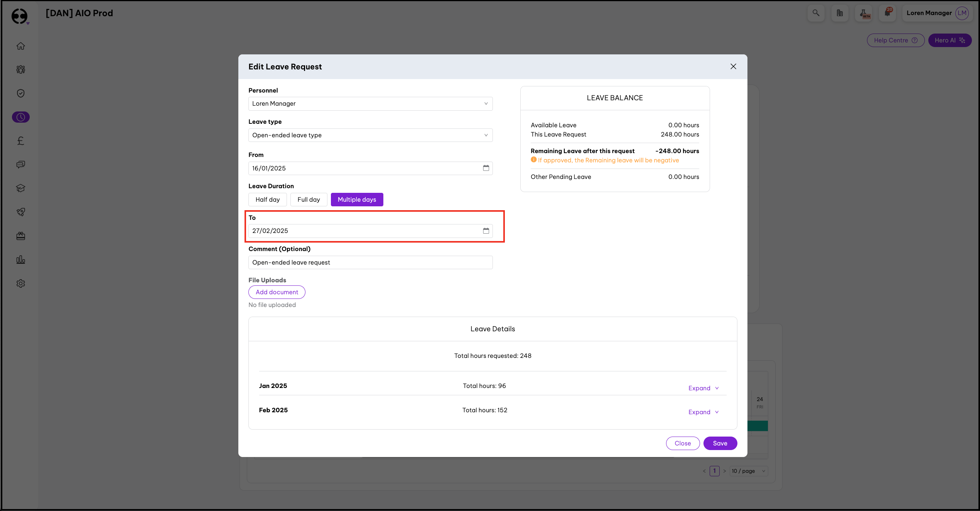Open the Personnel dropdown

click(370, 103)
